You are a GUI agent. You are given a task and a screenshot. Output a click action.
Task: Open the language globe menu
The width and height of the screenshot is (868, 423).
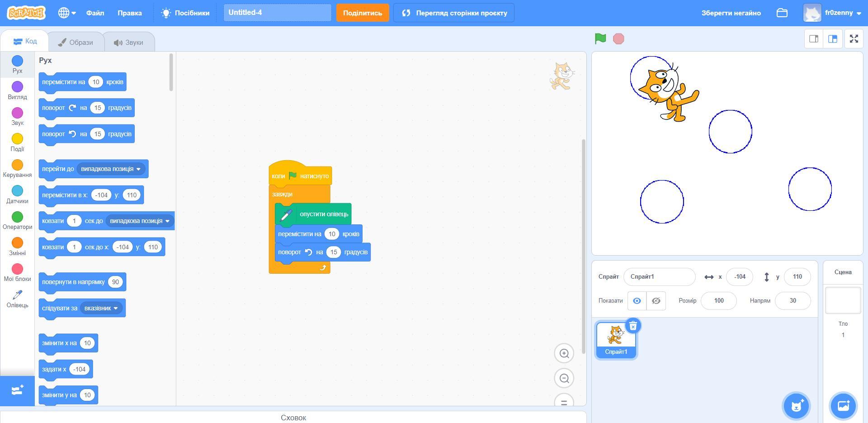(x=67, y=13)
